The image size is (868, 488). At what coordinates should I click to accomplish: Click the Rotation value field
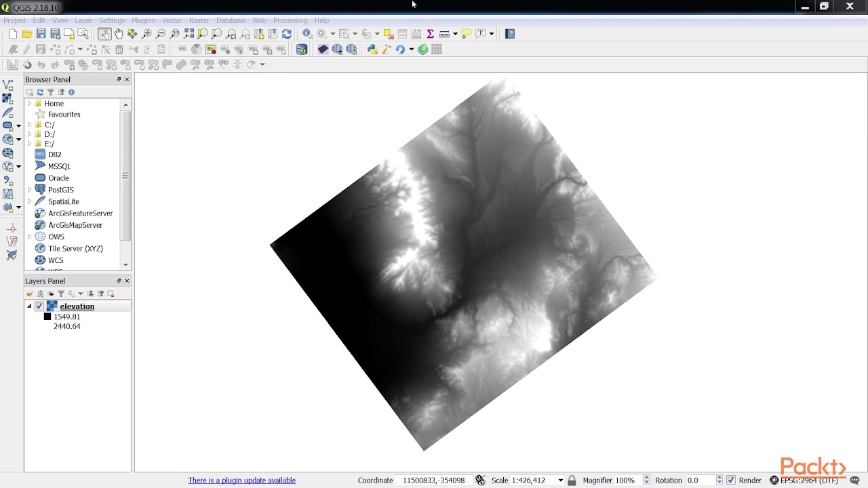[x=700, y=480]
